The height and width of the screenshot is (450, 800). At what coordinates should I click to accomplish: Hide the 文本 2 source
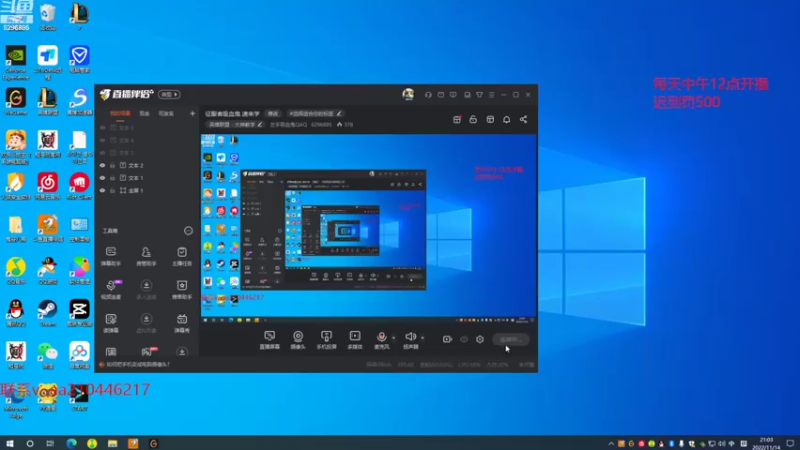103,165
